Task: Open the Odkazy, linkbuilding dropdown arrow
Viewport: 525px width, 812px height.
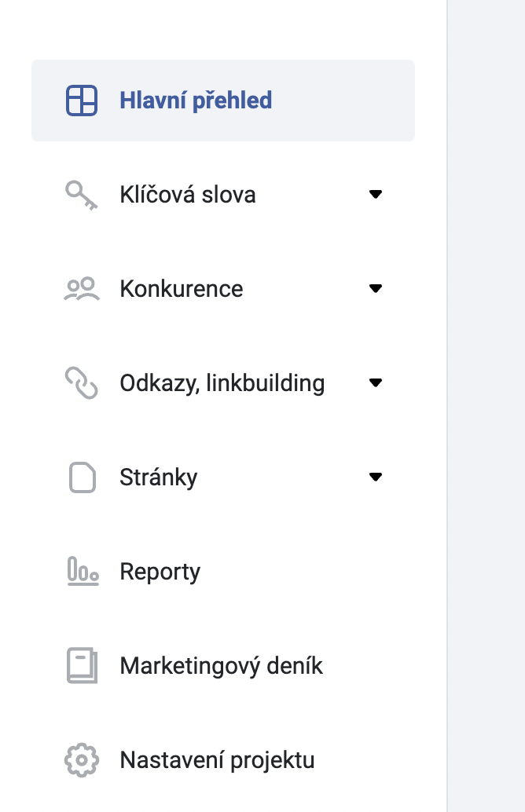Action: [x=376, y=382]
